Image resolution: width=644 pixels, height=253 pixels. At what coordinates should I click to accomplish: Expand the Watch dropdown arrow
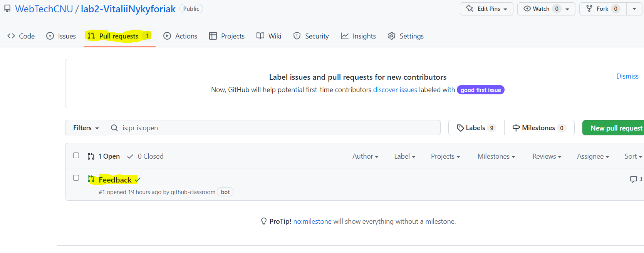pos(567,9)
